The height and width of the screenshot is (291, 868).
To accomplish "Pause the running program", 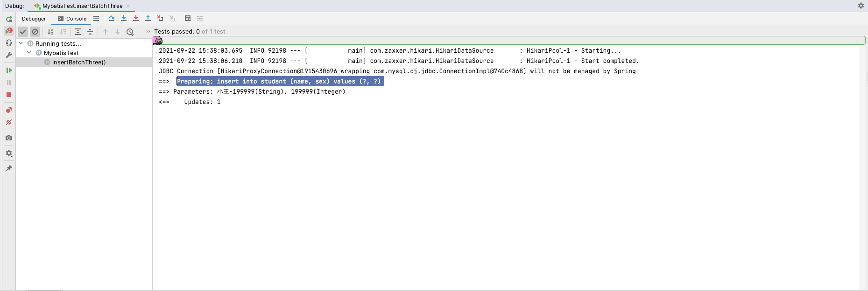I will click(x=9, y=82).
